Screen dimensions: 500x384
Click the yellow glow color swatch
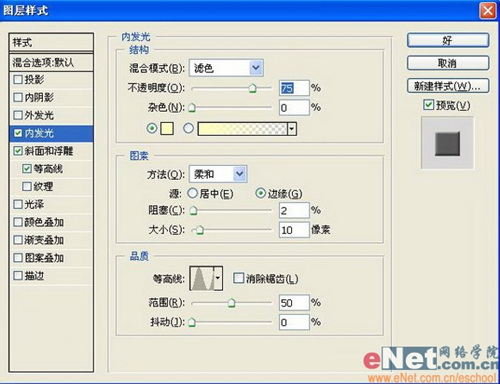pyautogui.click(x=167, y=128)
